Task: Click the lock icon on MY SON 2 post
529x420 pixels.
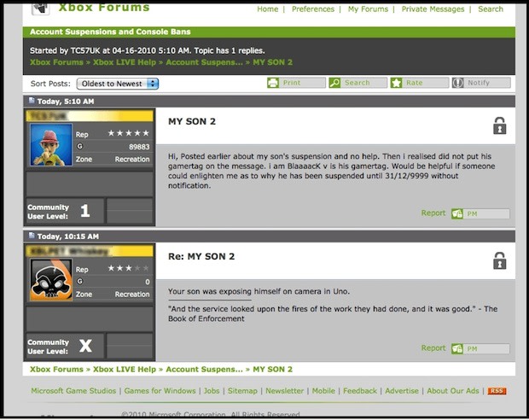Action: click(500, 125)
